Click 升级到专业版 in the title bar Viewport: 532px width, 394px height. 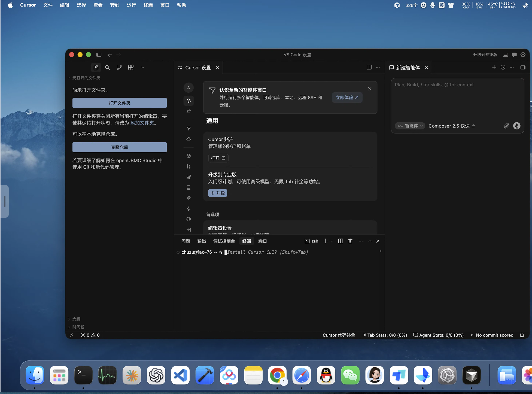point(485,54)
